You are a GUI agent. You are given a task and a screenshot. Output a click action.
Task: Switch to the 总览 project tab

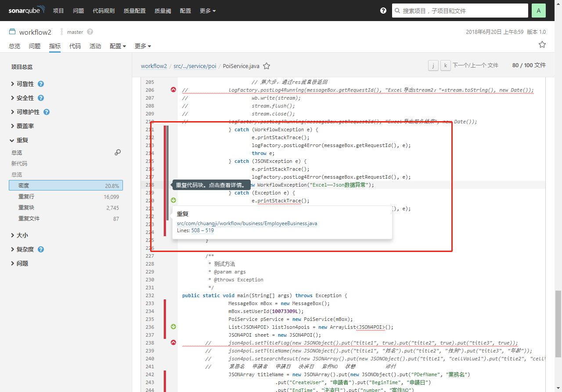click(x=14, y=46)
